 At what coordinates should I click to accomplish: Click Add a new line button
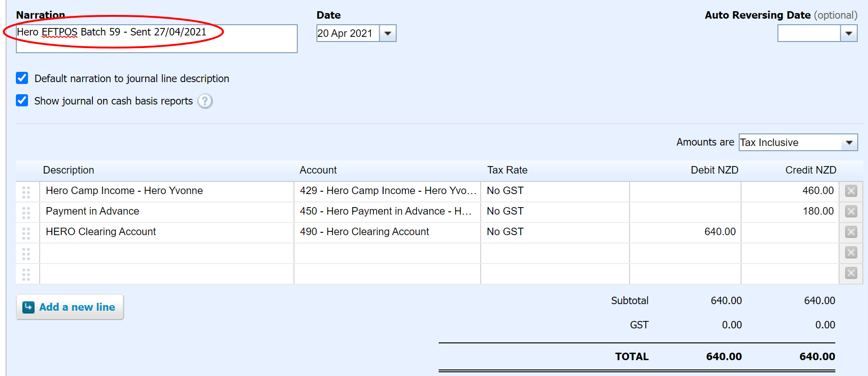click(x=70, y=307)
